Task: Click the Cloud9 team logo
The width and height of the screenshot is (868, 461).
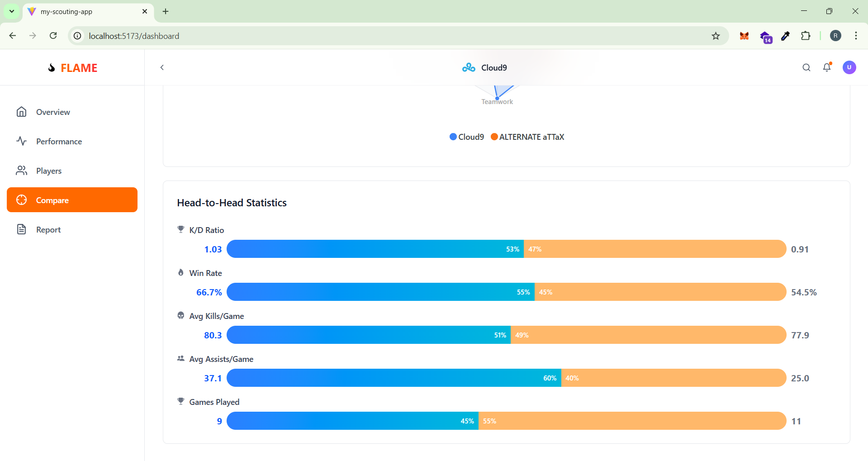Action: 469,67
